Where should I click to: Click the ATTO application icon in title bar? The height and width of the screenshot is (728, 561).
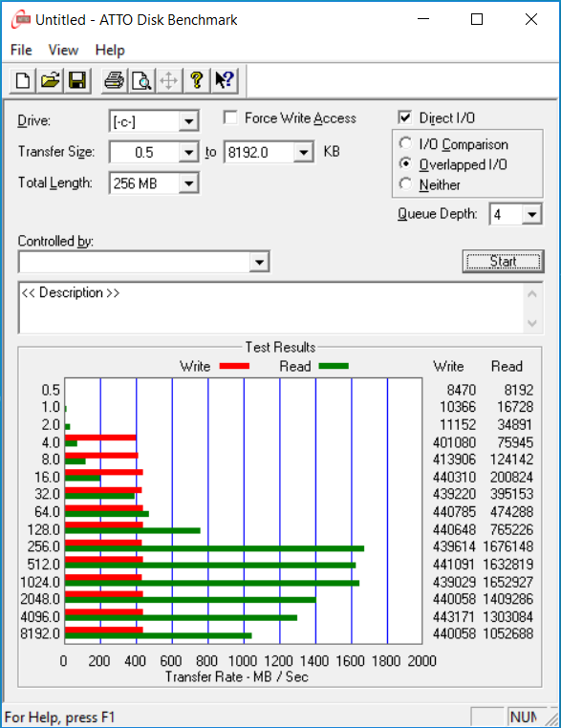(x=21, y=19)
